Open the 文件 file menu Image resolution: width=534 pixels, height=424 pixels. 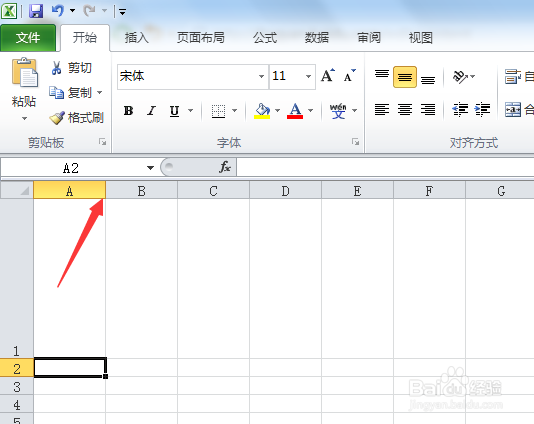click(x=28, y=38)
